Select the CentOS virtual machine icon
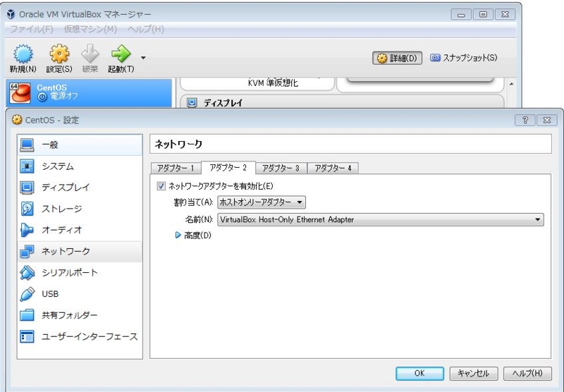This screenshot has height=392, width=564. pyautogui.click(x=20, y=93)
